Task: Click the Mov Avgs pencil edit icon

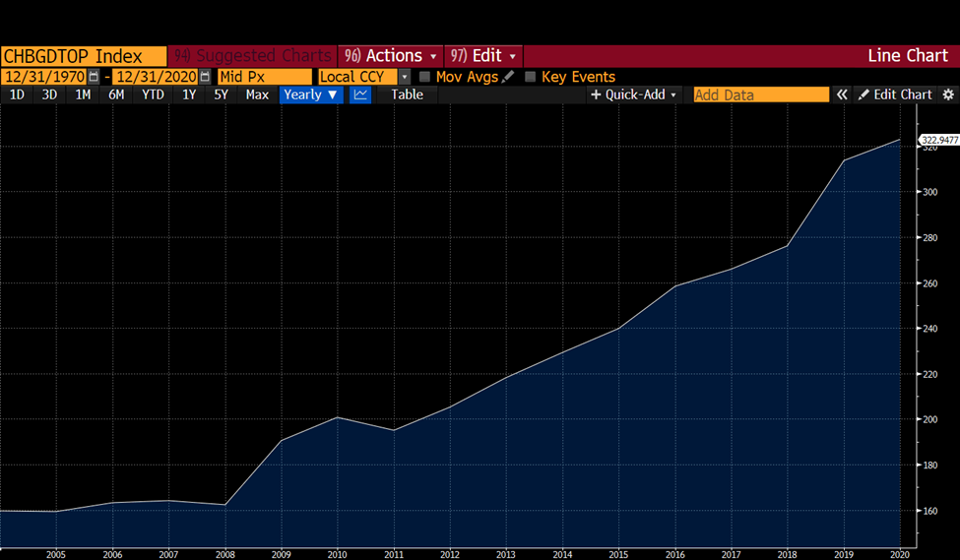Action: point(507,77)
